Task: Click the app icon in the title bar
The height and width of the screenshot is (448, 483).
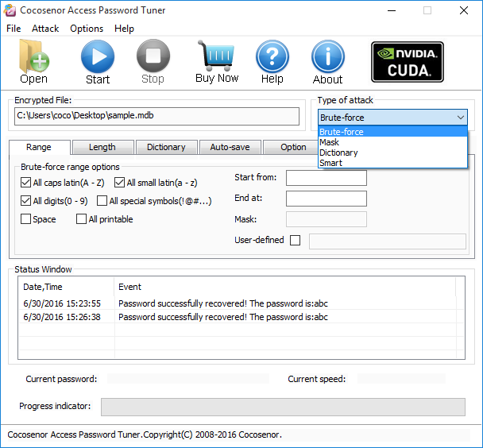Action: coord(10,10)
